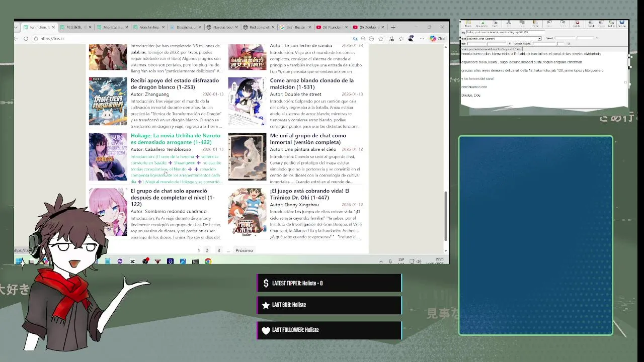
Task: Click the address bar showing https://tnxs.cc
Action: click(x=191, y=39)
